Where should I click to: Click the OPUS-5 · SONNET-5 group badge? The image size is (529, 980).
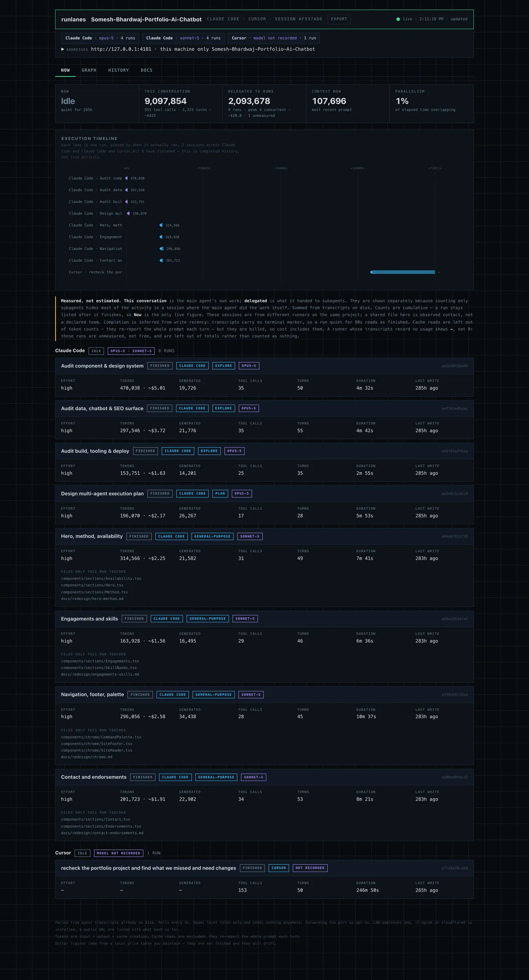pos(131,351)
